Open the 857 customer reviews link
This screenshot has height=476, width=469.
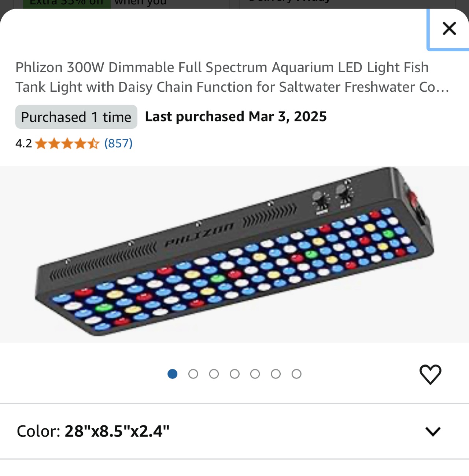click(118, 143)
